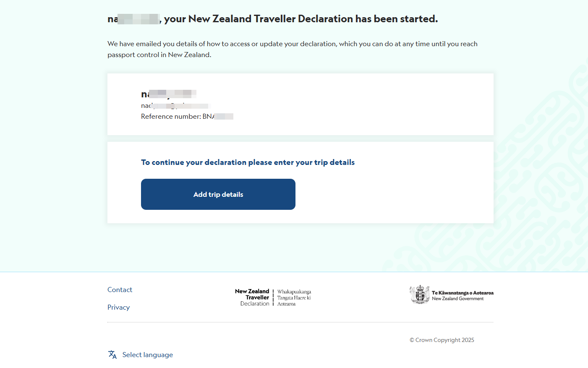The width and height of the screenshot is (588, 368).
Task: Click the blurred email address line
Action: (175, 106)
